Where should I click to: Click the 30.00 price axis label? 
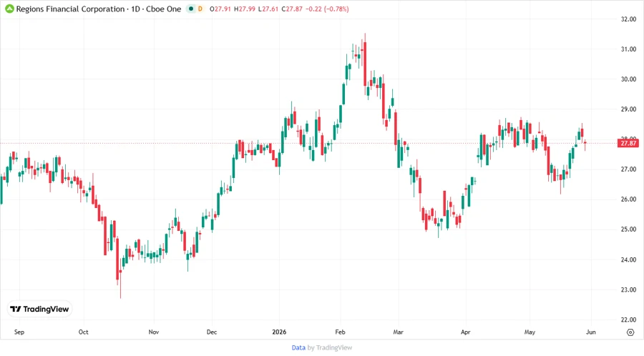628,79
